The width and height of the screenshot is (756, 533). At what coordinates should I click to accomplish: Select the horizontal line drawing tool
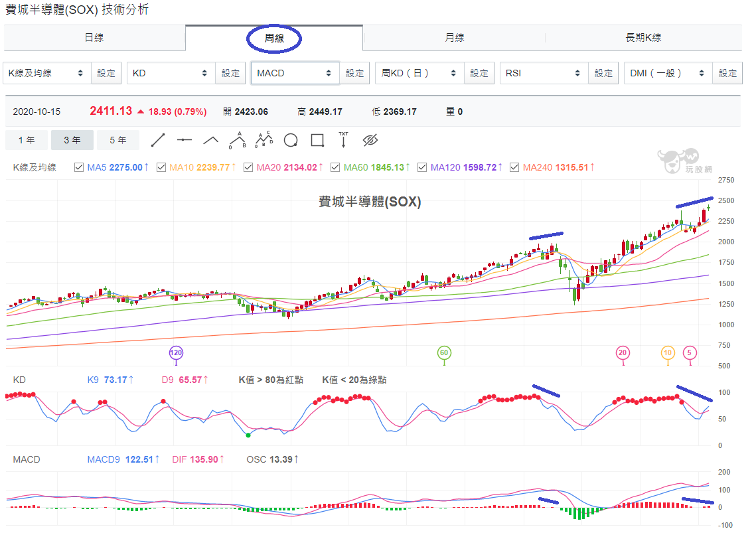coord(184,140)
